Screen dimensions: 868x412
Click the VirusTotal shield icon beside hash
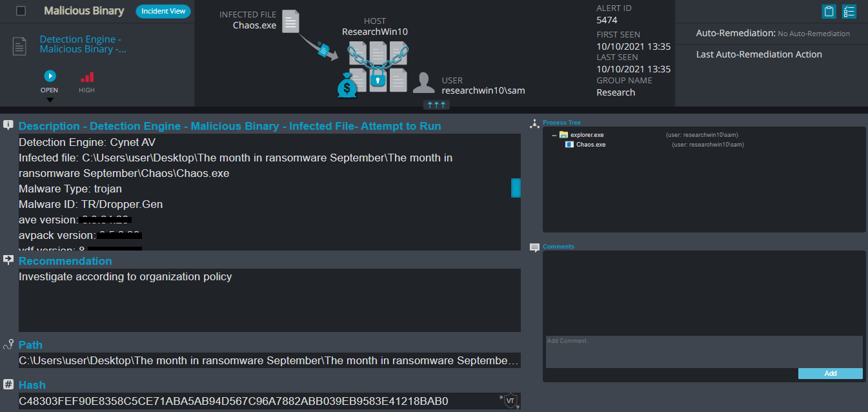coord(510,401)
